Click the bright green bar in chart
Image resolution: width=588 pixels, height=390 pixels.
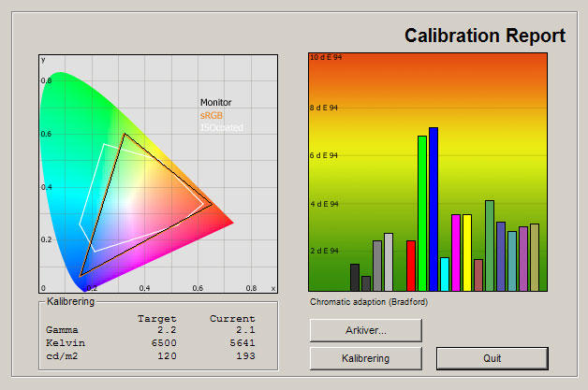[x=422, y=213]
